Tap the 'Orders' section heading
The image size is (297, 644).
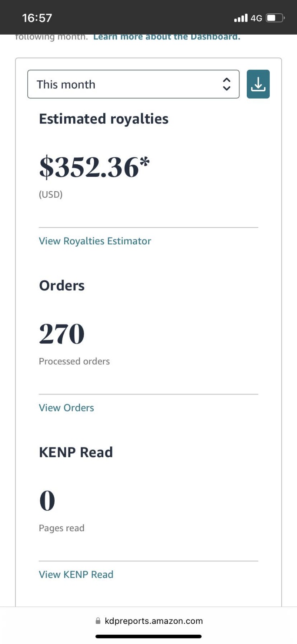(62, 286)
